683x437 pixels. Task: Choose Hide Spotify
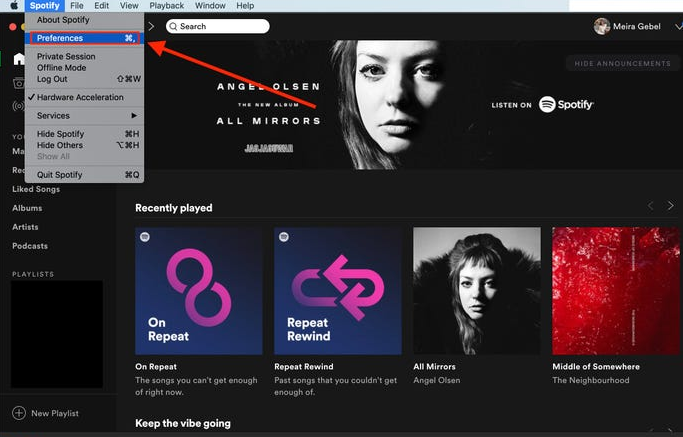(x=85, y=134)
